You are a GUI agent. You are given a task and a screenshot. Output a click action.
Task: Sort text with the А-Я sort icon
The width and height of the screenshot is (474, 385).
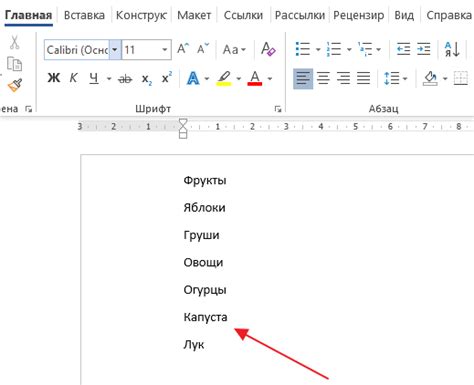(452, 49)
